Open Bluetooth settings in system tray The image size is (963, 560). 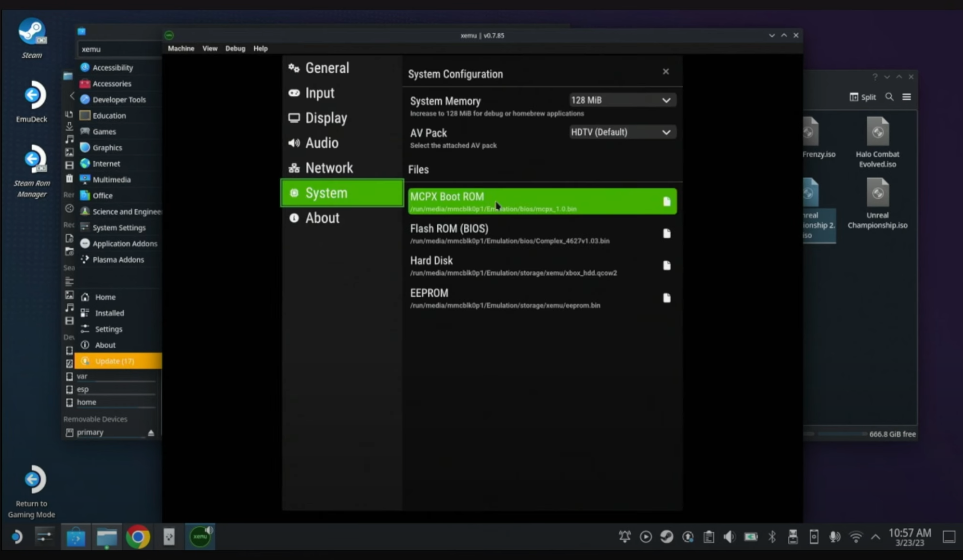772,537
